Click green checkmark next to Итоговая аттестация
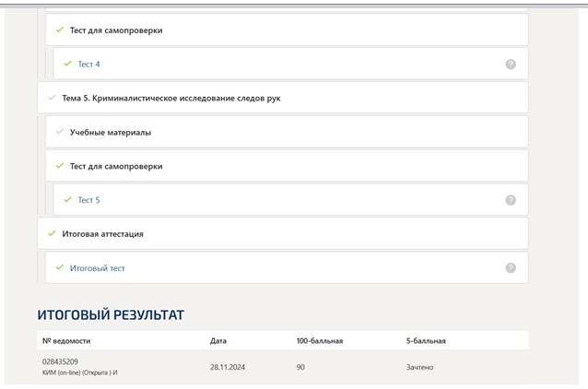This screenshot has width=588, height=389. pos(52,233)
